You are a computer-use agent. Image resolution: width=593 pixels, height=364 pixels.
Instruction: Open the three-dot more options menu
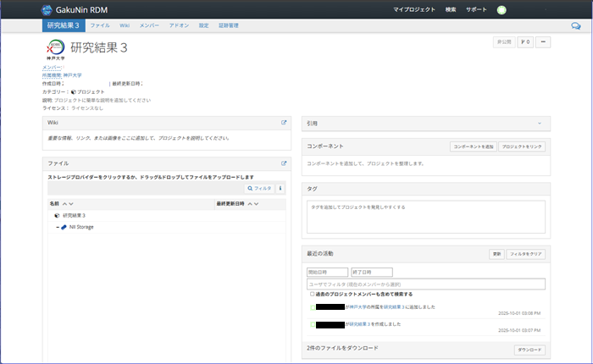click(543, 41)
